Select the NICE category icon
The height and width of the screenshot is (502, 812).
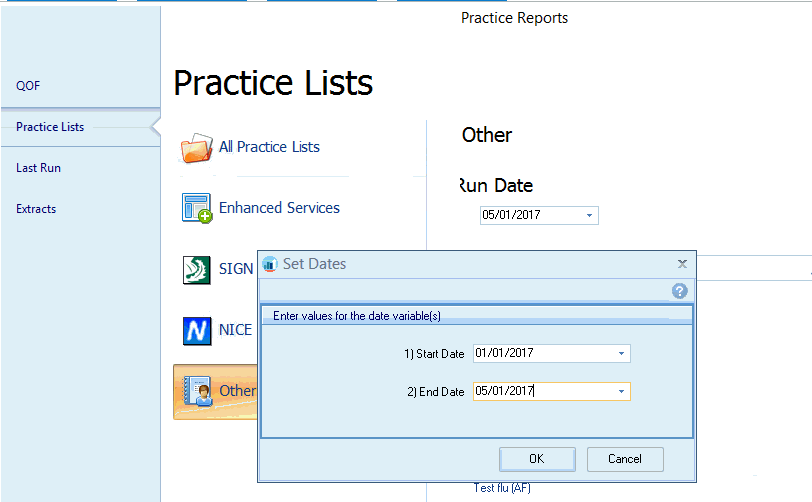[x=197, y=331]
